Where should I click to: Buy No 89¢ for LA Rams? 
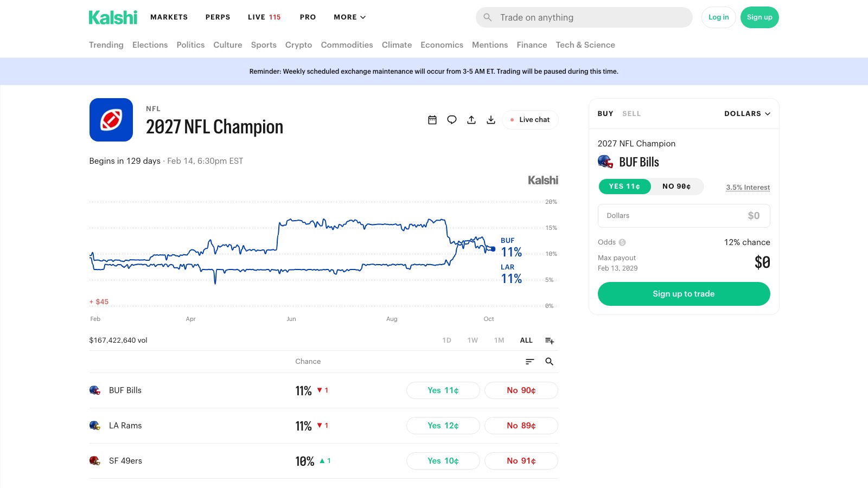(521, 426)
